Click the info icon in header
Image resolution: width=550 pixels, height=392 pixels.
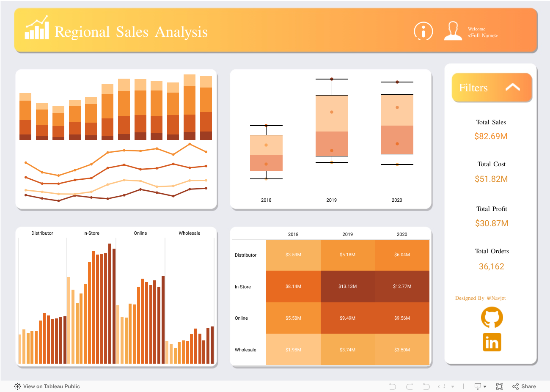tap(423, 31)
